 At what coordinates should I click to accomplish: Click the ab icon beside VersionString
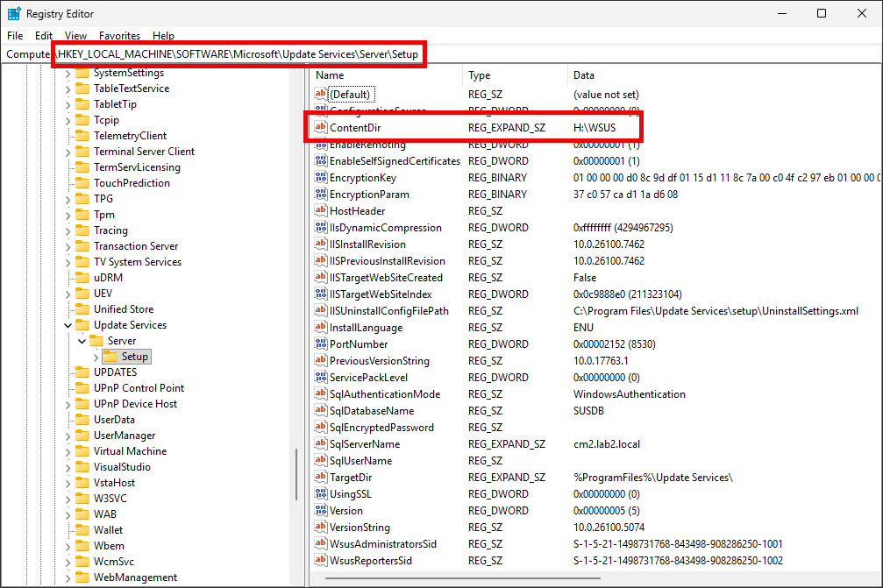point(319,527)
